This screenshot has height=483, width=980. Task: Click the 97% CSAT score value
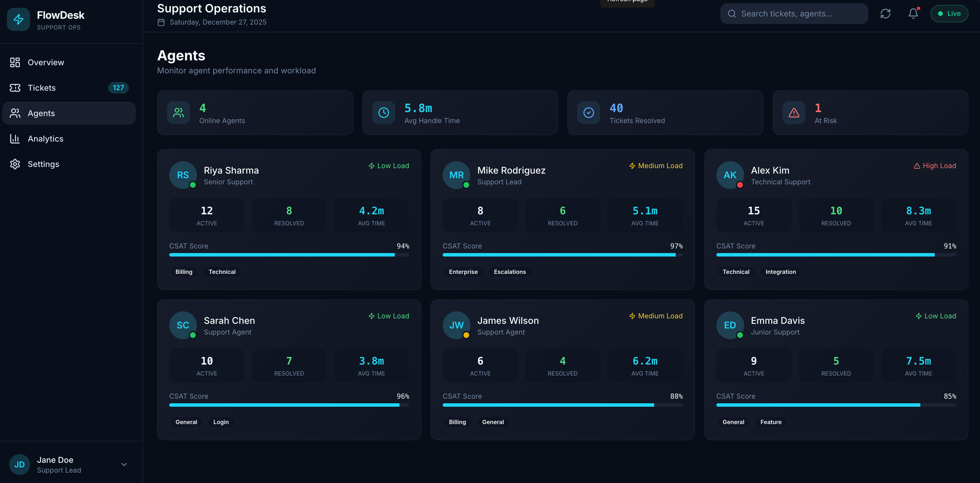677,246
